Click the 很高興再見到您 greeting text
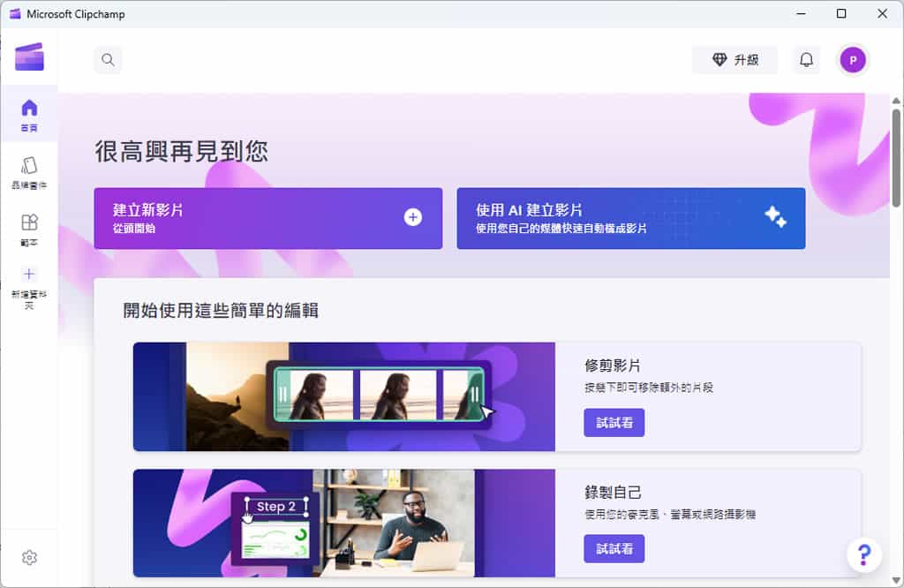 tap(182, 151)
